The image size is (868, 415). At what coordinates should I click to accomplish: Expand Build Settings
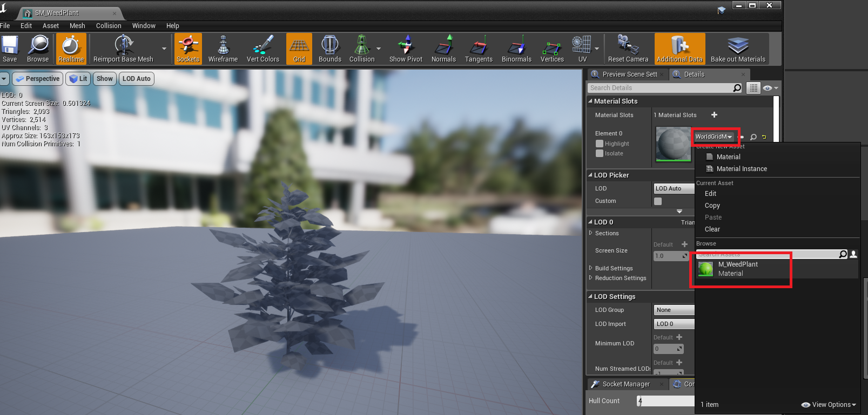coord(590,268)
